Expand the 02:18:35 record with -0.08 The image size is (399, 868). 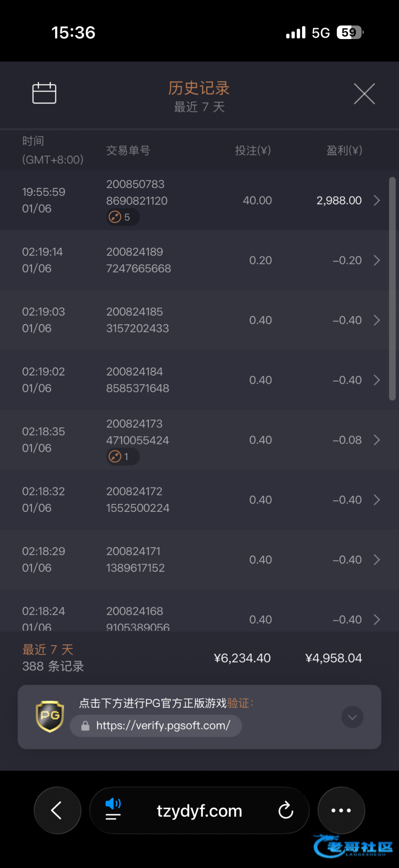pyautogui.click(x=377, y=440)
